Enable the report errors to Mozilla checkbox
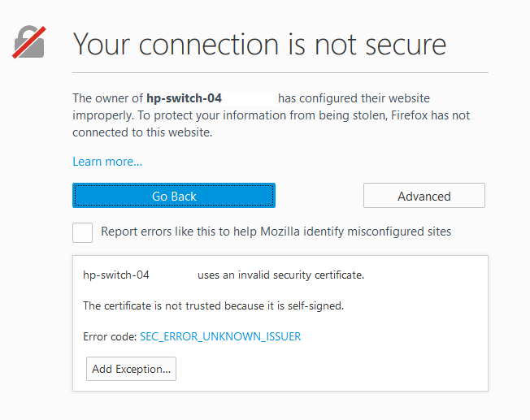Image resolution: width=530 pixels, height=420 pixels. point(82,232)
